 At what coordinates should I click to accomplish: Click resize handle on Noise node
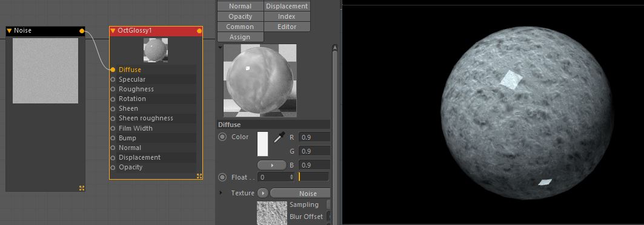pyautogui.click(x=82, y=188)
